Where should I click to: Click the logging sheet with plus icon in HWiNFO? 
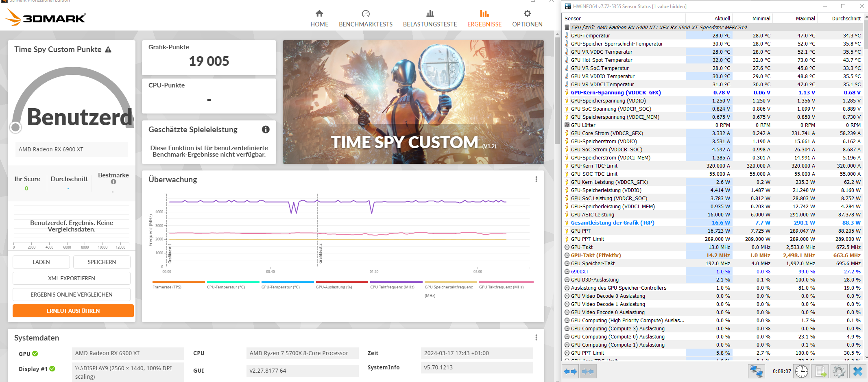[821, 371]
